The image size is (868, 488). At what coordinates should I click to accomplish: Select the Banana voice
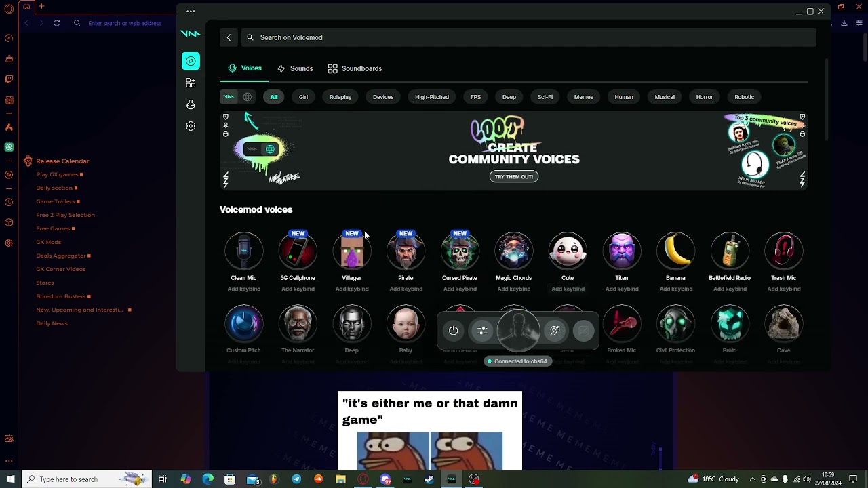coord(675,251)
